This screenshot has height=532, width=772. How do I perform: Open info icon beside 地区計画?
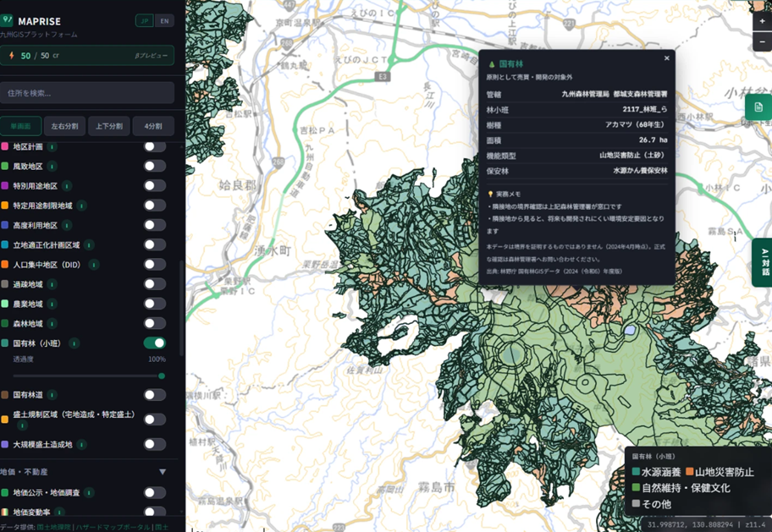point(52,146)
